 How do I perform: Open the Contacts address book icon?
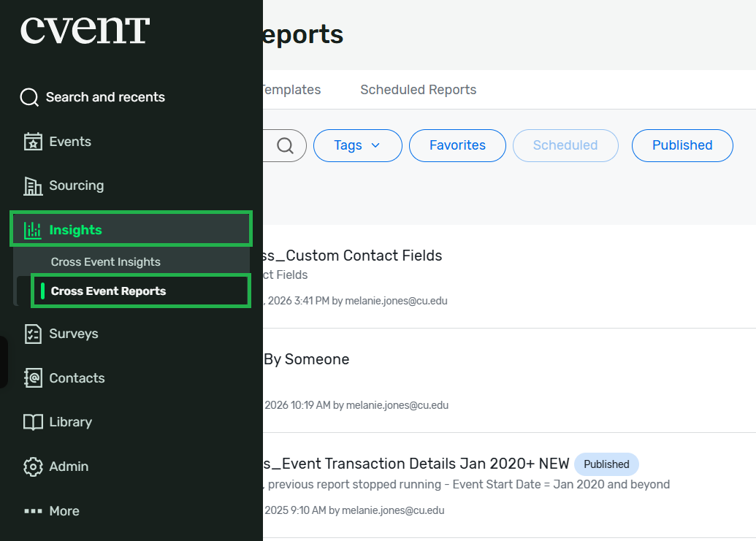click(x=33, y=378)
